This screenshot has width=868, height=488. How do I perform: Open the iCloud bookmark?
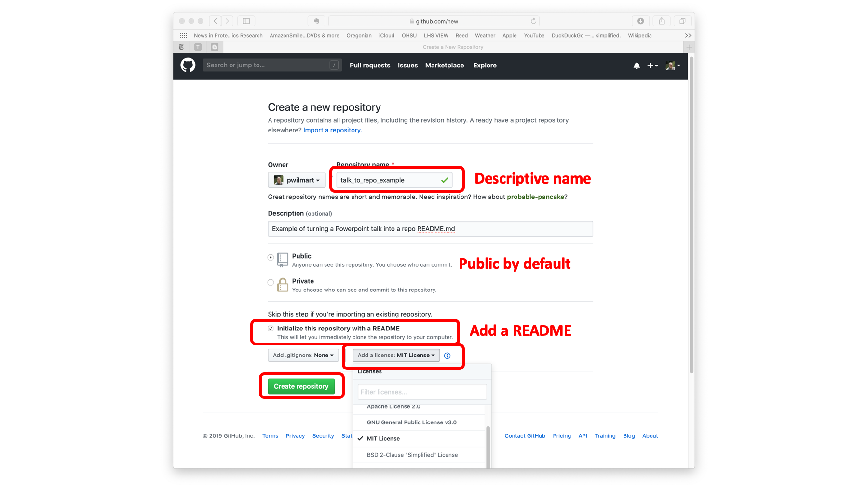point(386,36)
